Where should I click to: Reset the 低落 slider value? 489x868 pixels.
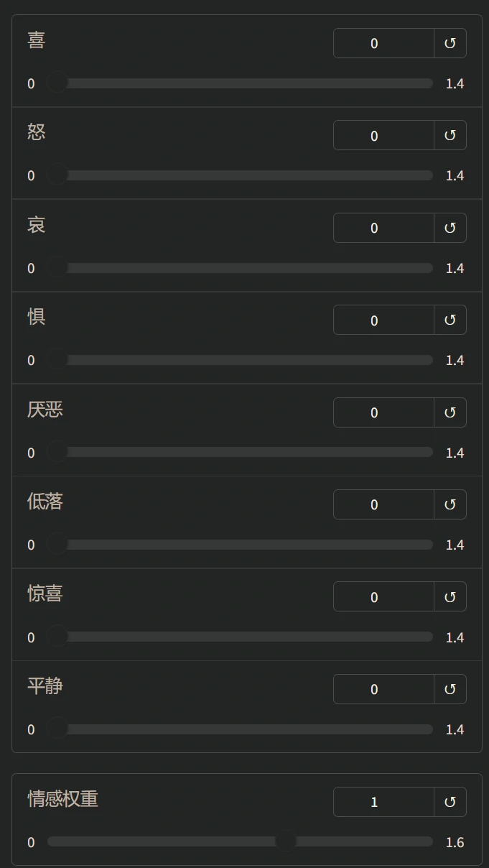point(450,504)
